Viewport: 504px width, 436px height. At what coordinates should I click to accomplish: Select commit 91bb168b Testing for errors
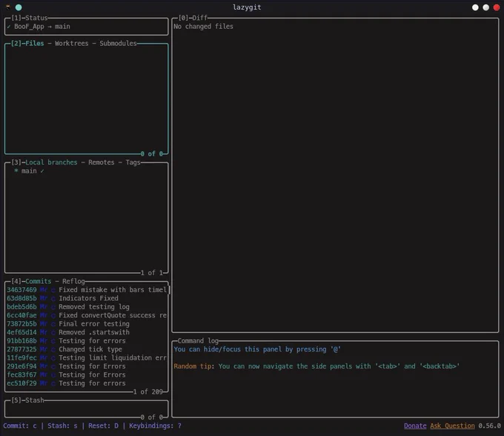(x=87, y=341)
